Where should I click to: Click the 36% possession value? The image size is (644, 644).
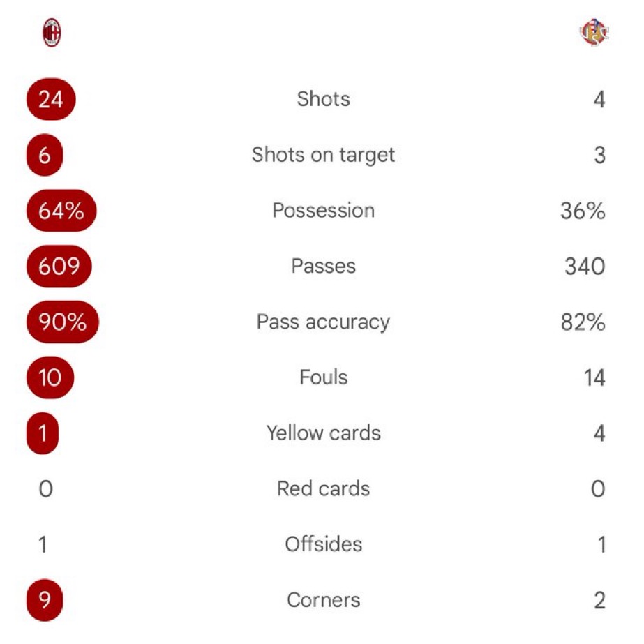click(583, 211)
